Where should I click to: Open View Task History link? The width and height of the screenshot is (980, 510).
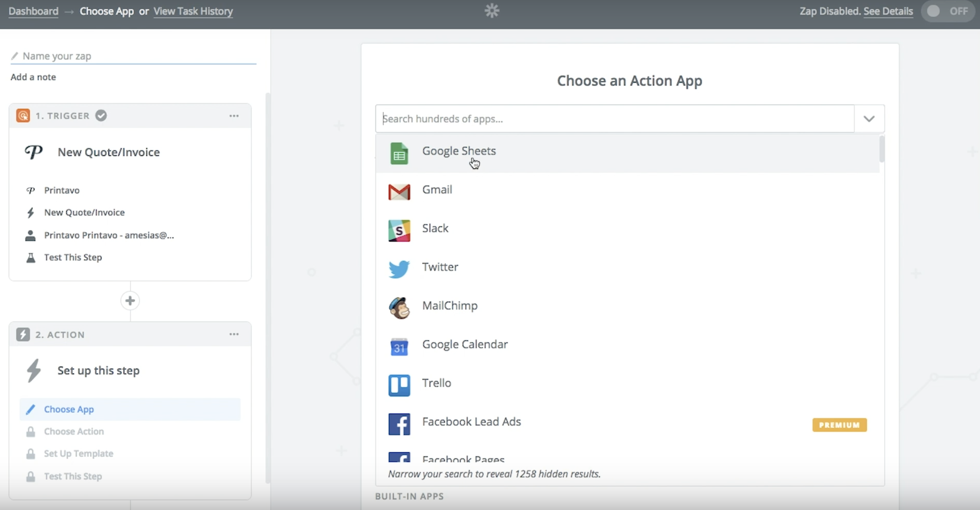tap(193, 11)
